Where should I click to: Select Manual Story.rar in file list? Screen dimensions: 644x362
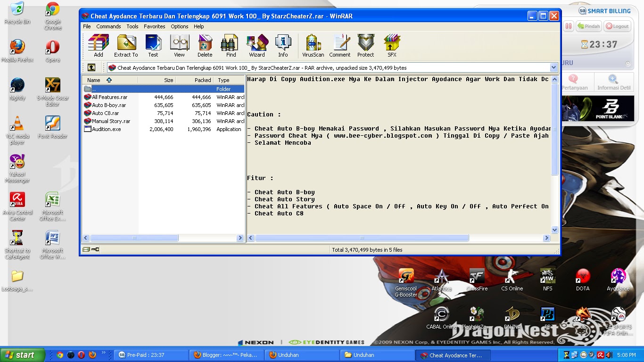click(x=111, y=121)
